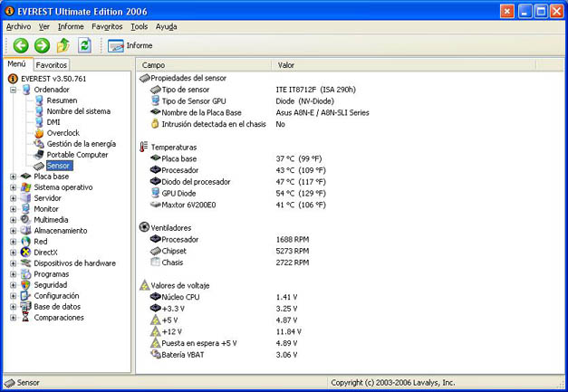Click the Seguridad shield icon

(x=25, y=285)
